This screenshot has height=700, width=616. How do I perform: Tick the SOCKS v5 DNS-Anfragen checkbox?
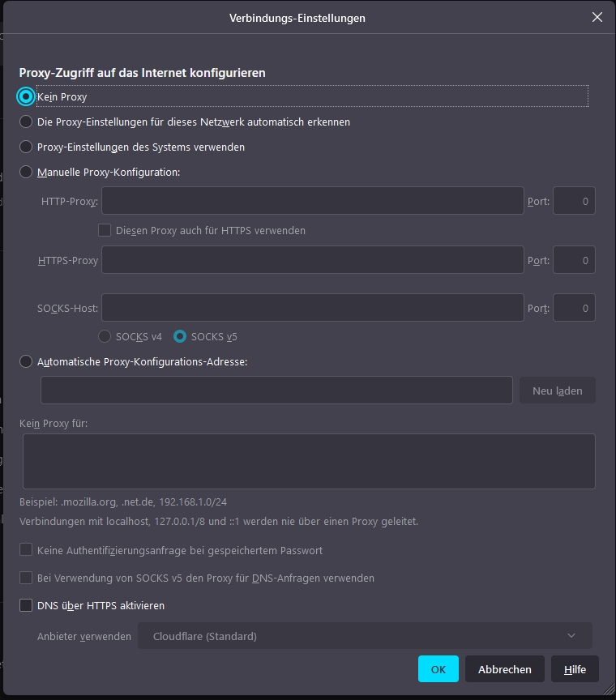tap(27, 578)
